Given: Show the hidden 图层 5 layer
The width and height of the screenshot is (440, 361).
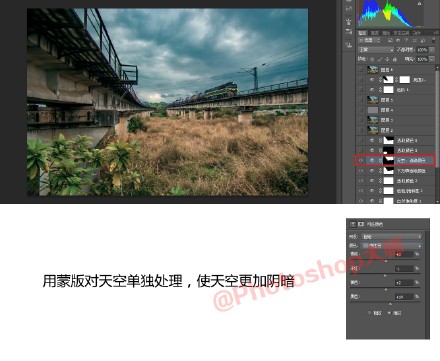Looking at the screenshot, I should [361, 100].
